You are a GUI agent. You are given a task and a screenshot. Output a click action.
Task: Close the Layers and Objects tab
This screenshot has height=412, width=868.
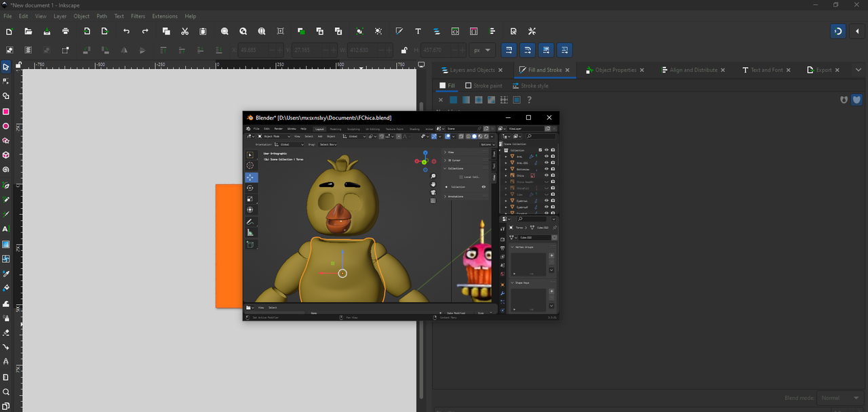pos(500,70)
